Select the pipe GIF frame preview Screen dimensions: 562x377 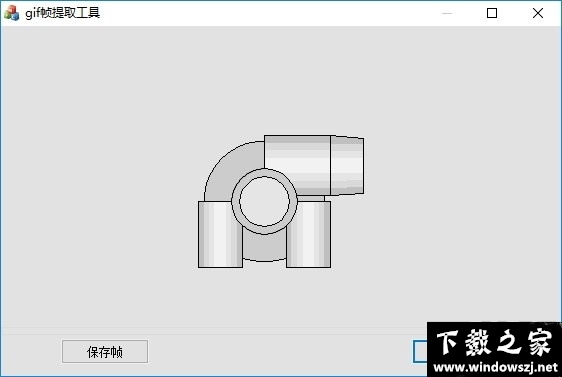pos(281,201)
